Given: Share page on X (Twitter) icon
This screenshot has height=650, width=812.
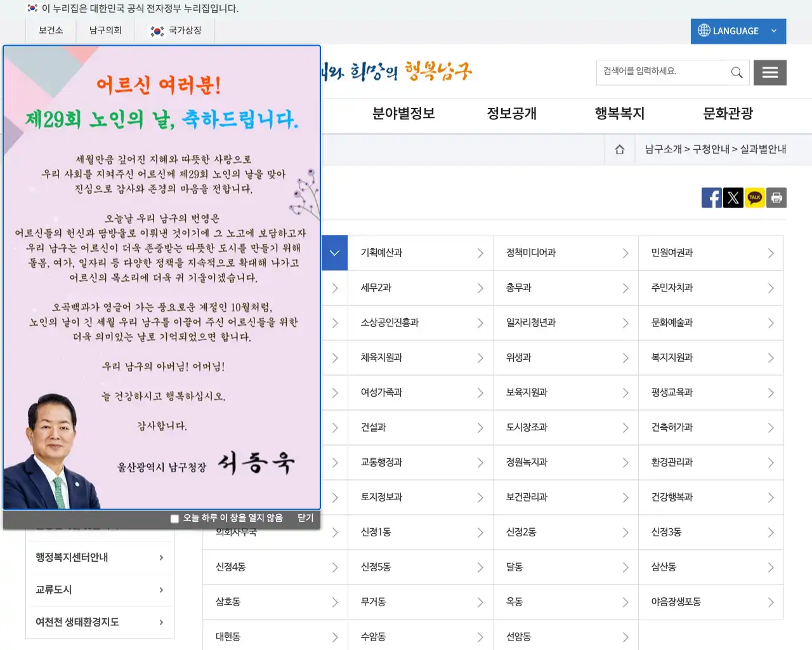Looking at the screenshot, I should [733, 198].
